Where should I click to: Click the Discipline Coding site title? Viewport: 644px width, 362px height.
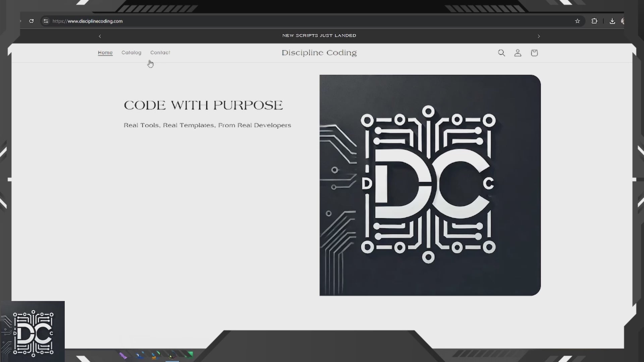[x=319, y=53]
